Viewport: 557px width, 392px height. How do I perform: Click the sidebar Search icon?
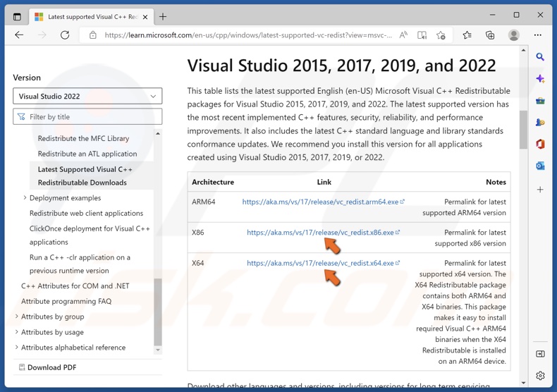(x=540, y=57)
